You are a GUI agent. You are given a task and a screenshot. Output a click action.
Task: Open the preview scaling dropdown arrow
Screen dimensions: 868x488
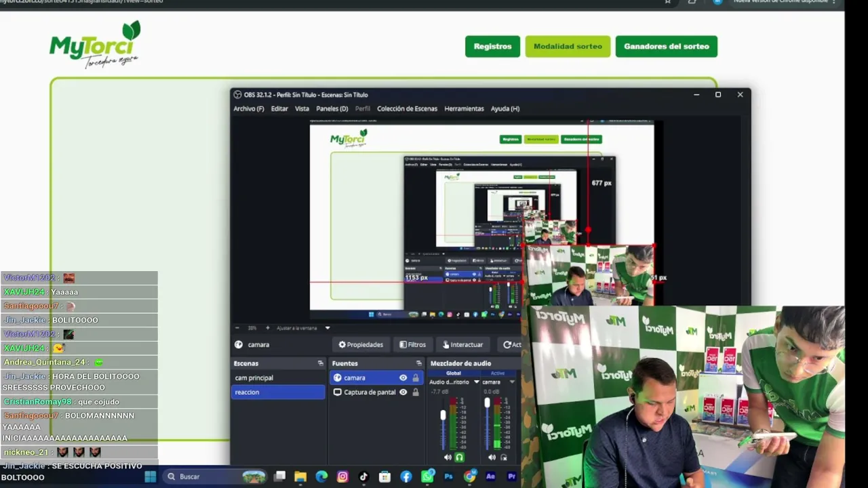point(327,328)
